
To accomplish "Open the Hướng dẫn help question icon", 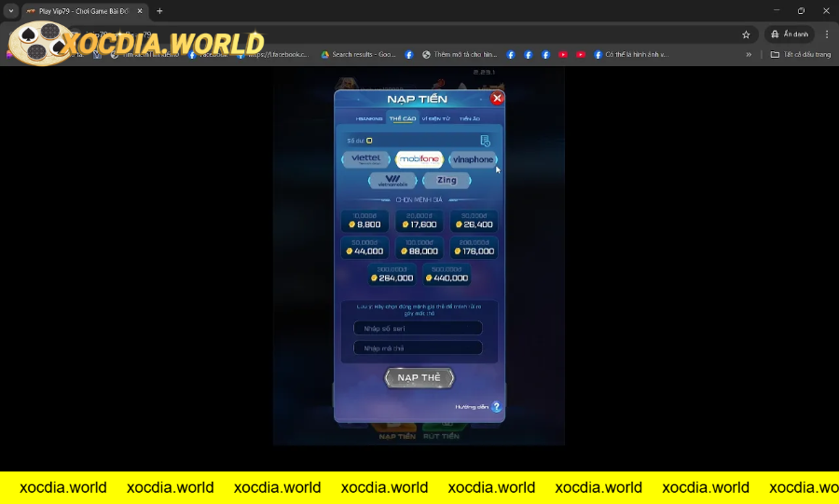I will [496, 407].
